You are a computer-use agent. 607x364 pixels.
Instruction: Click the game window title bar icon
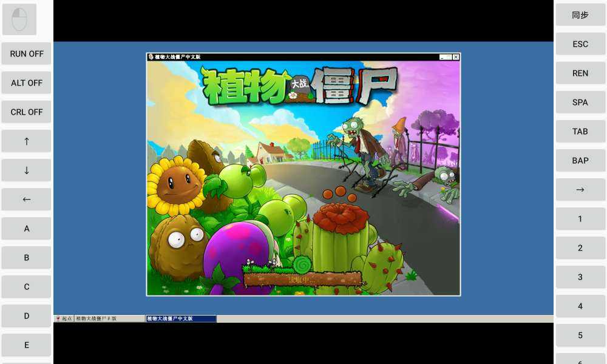(151, 57)
